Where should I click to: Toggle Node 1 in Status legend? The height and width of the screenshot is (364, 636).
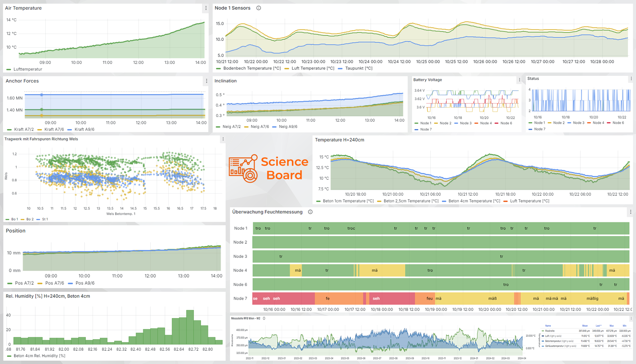[536, 123]
